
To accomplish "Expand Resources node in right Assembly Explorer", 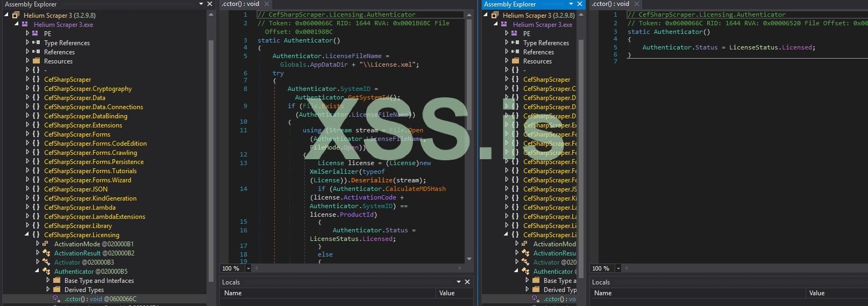I will pyautogui.click(x=507, y=61).
